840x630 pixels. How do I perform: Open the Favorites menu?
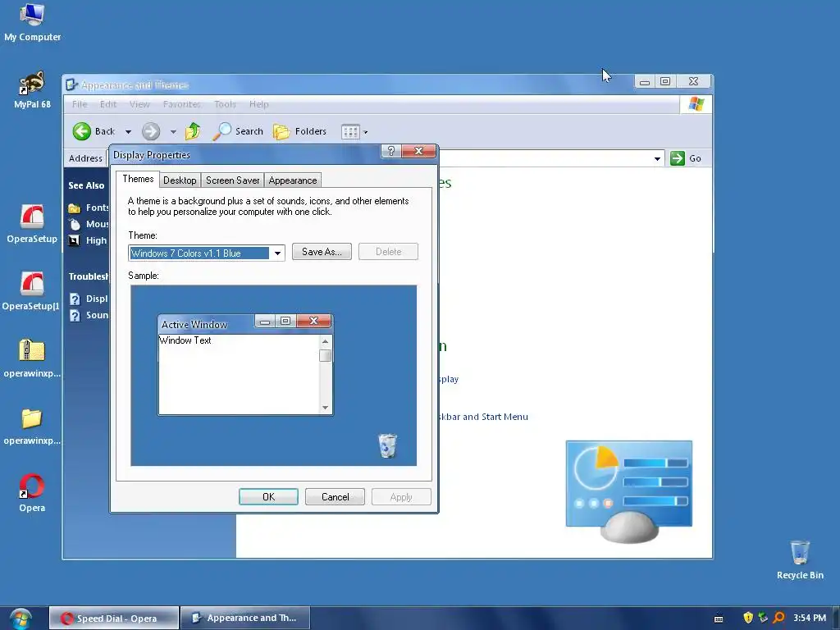click(182, 104)
